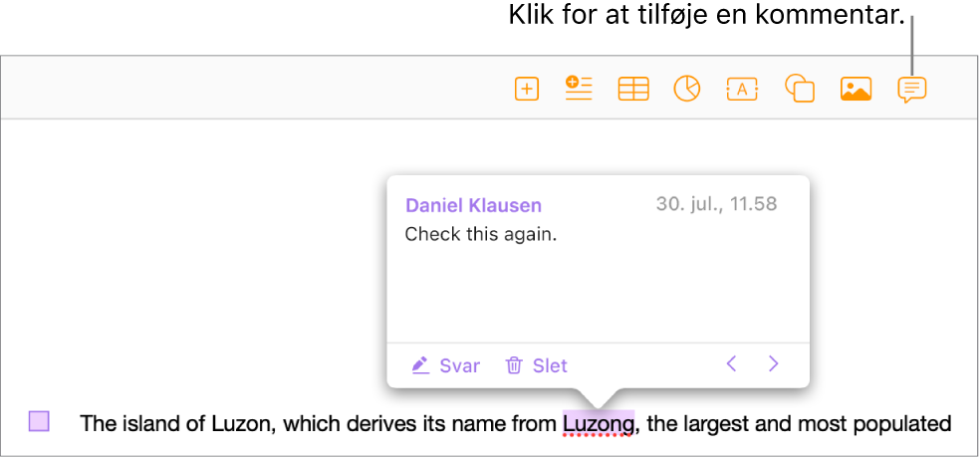Add a comment with the Comment icon
This screenshot has width=980, height=458.
tap(912, 90)
